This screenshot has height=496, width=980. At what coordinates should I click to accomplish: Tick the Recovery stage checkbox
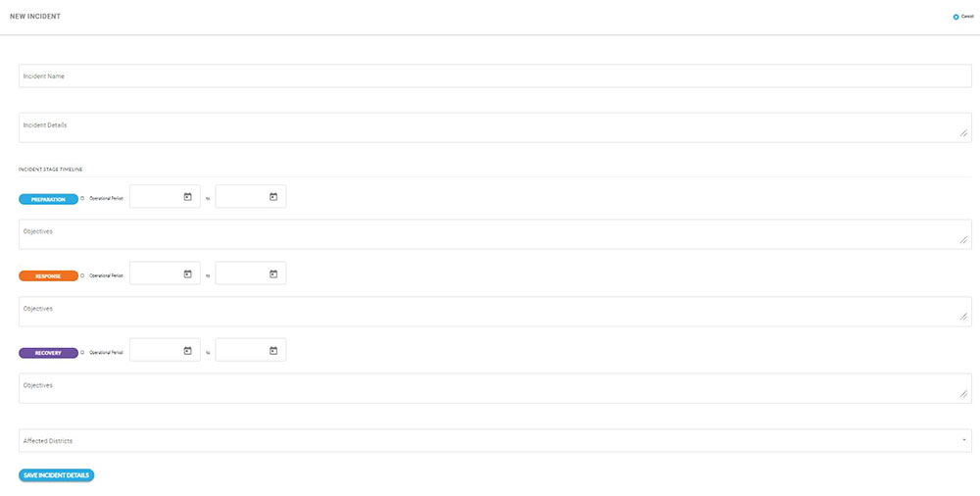(x=82, y=352)
